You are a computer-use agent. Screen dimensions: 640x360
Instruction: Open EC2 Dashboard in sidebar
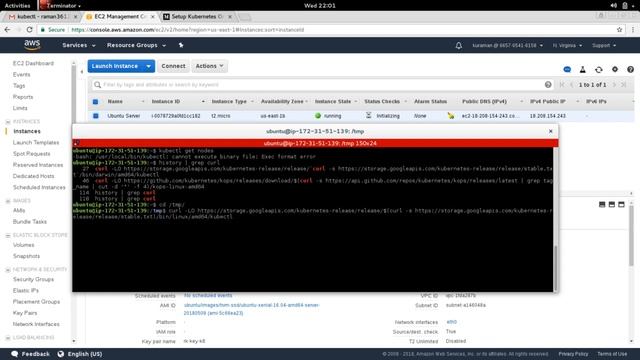(x=33, y=63)
